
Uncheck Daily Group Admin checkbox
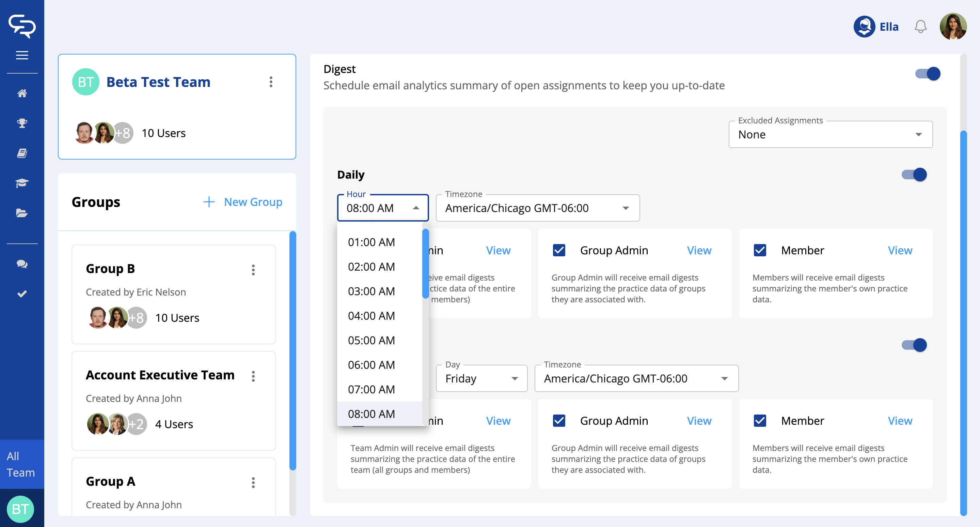[559, 250]
